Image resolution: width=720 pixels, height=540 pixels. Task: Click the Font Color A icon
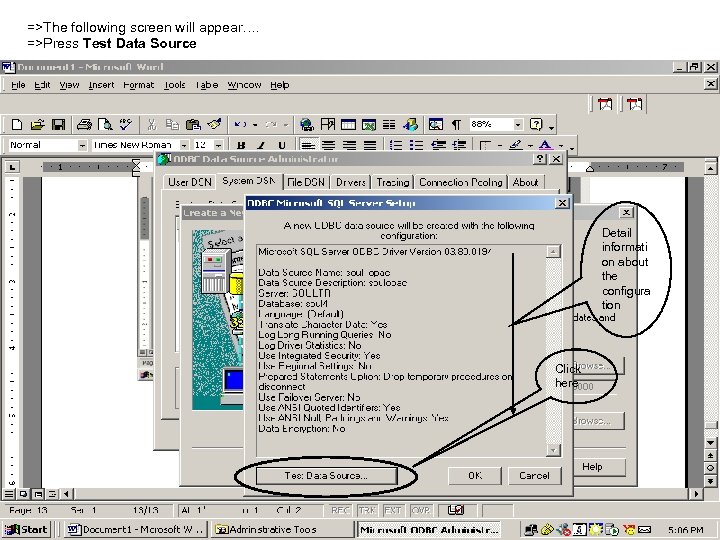[545, 146]
